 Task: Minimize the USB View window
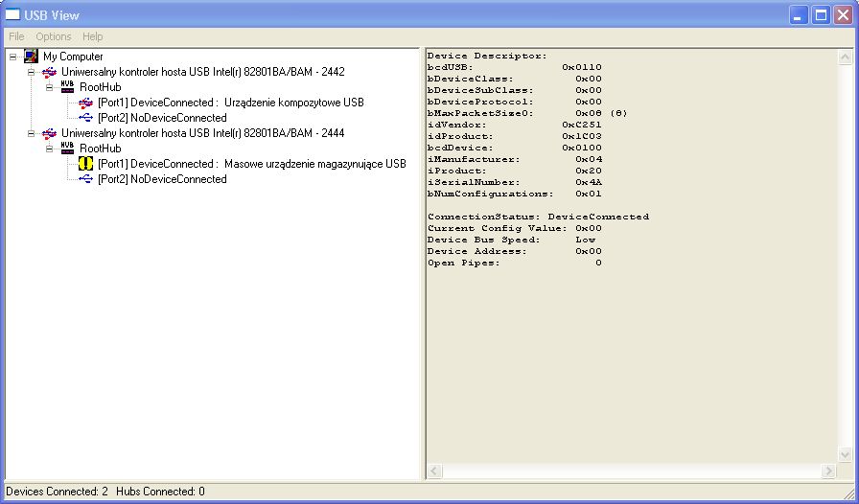(x=799, y=14)
